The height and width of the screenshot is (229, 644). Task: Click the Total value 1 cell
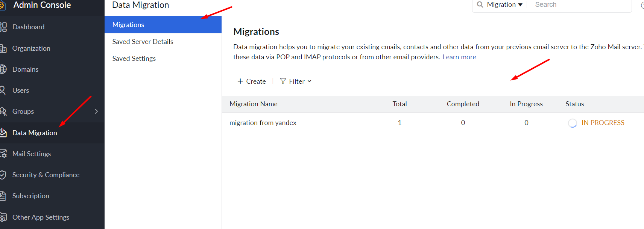click(x=399, y=123)
